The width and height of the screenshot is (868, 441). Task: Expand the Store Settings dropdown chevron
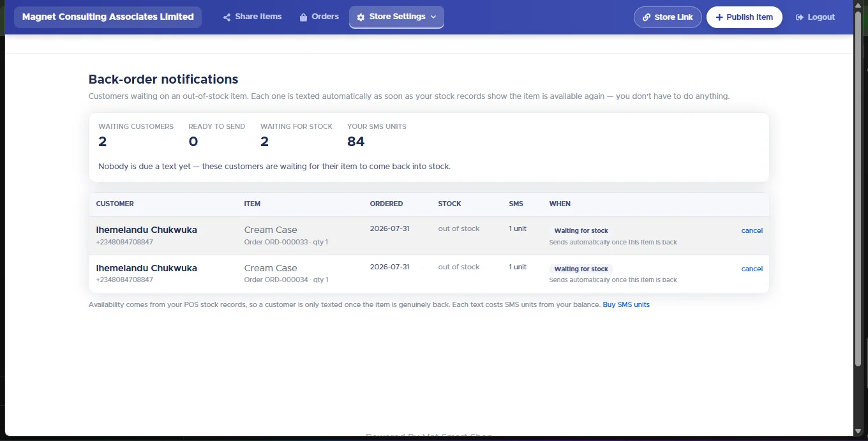click(433, 17)
